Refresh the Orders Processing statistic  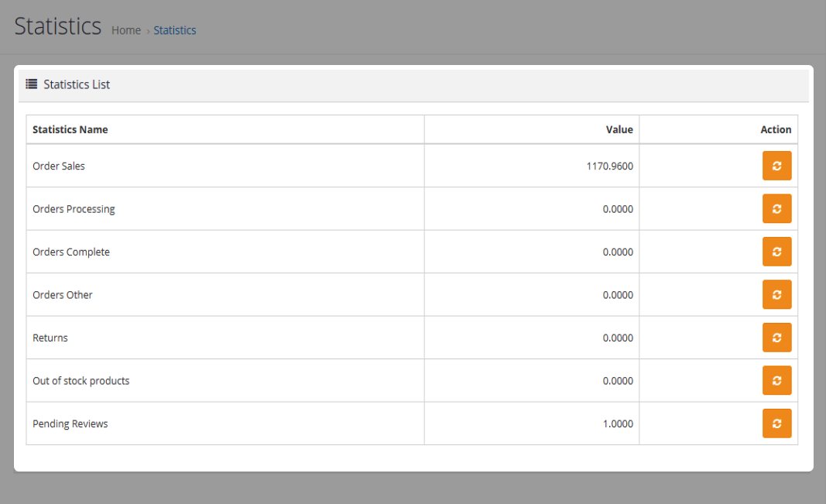click(x=776, y=208)
